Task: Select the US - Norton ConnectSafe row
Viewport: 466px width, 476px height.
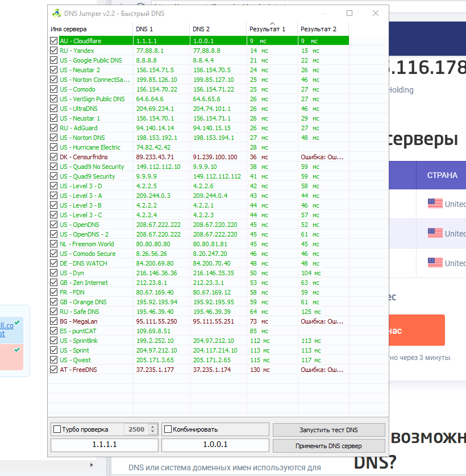Action: [x=198, y=80]
